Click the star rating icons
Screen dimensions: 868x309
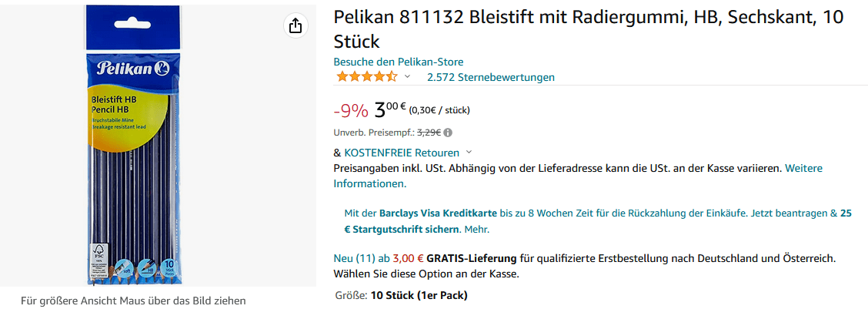click(366, 76)
